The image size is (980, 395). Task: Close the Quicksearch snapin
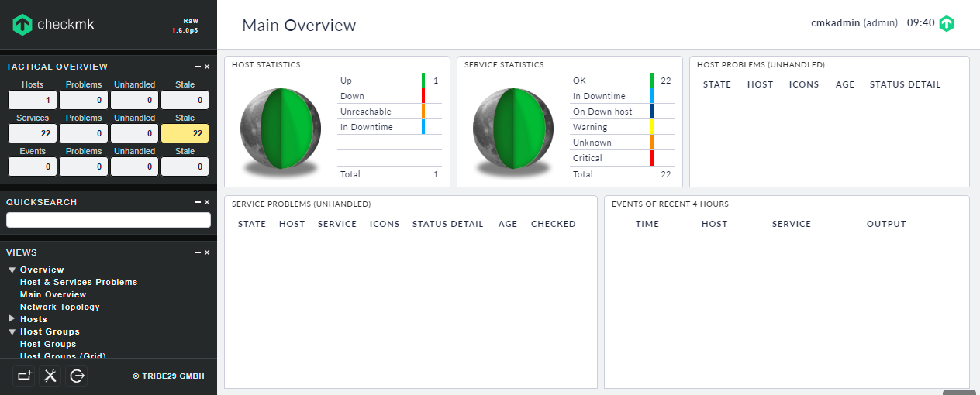tap(207, 202)
